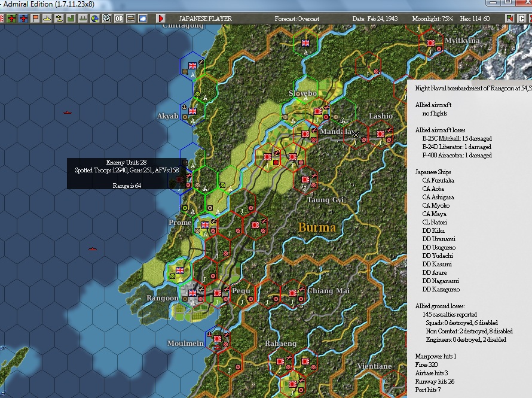Select the Japanese unit at Moulmein
Viewport: 532px width, 398px height.
pyautogui.click(x=218, y=339)
